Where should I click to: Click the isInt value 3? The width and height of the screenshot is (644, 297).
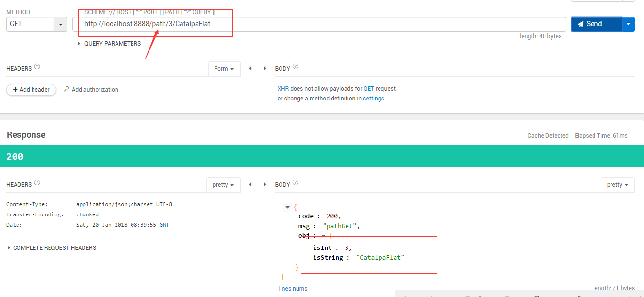pos(347,248)
